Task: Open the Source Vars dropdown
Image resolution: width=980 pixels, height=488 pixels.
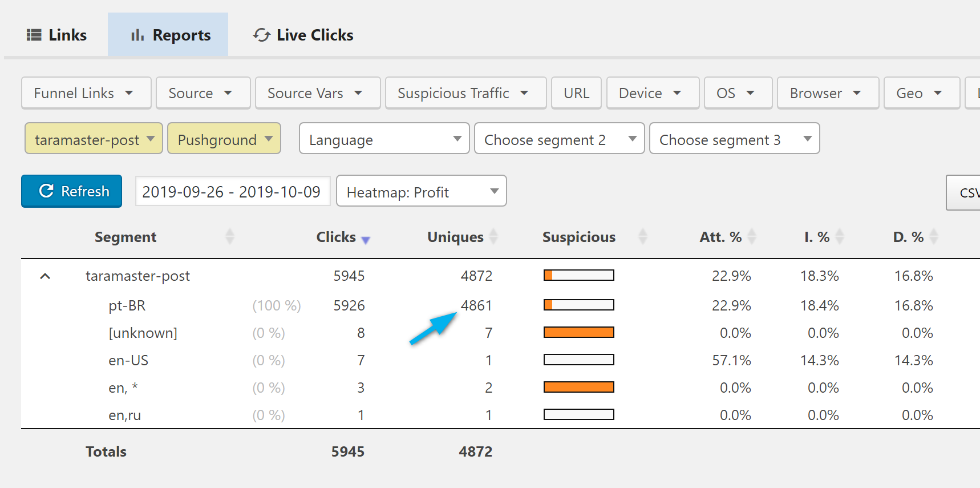Action: pos(318,93)
